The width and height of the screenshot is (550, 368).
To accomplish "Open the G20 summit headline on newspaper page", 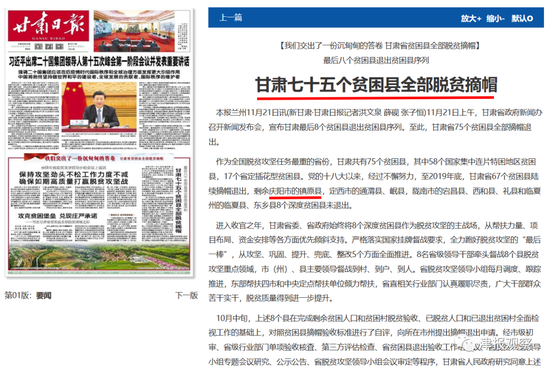I will pyautogui.click(x=99, y=62).
